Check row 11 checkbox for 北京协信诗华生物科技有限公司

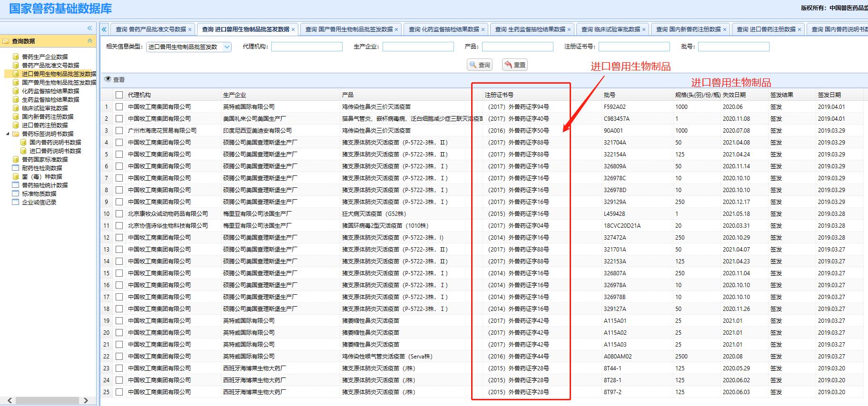119,225
